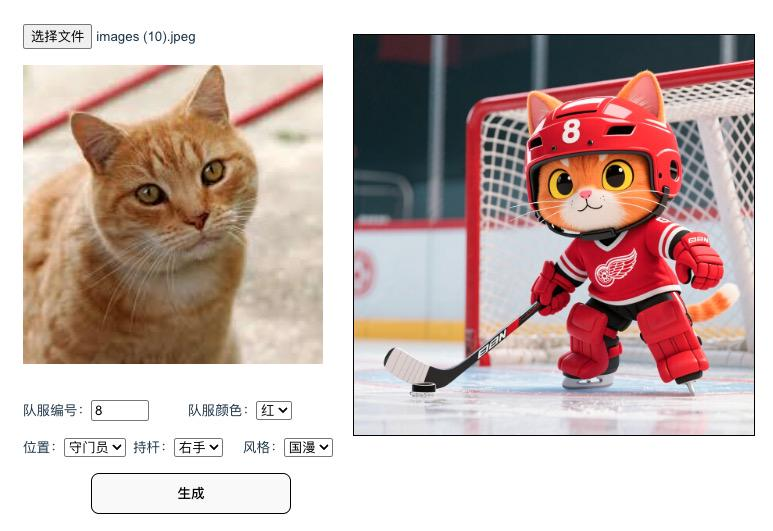773x531 pixels.
Task: Click the 持杆 label text
Action: [149, 447]
